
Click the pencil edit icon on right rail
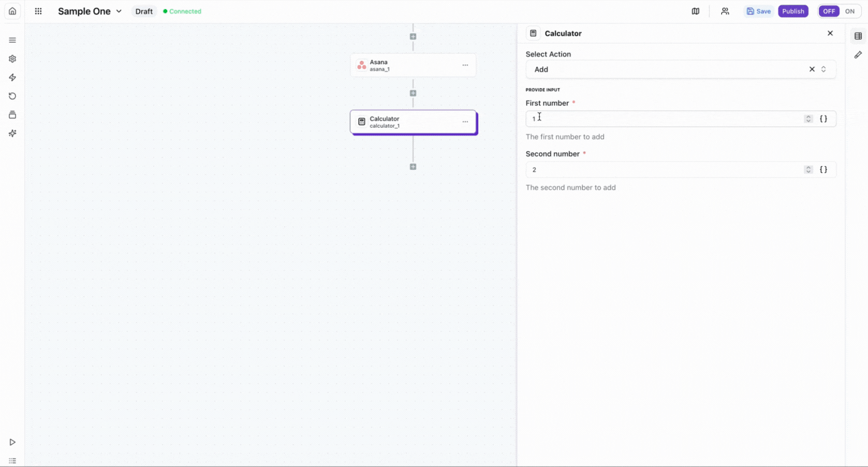[858, 55]
